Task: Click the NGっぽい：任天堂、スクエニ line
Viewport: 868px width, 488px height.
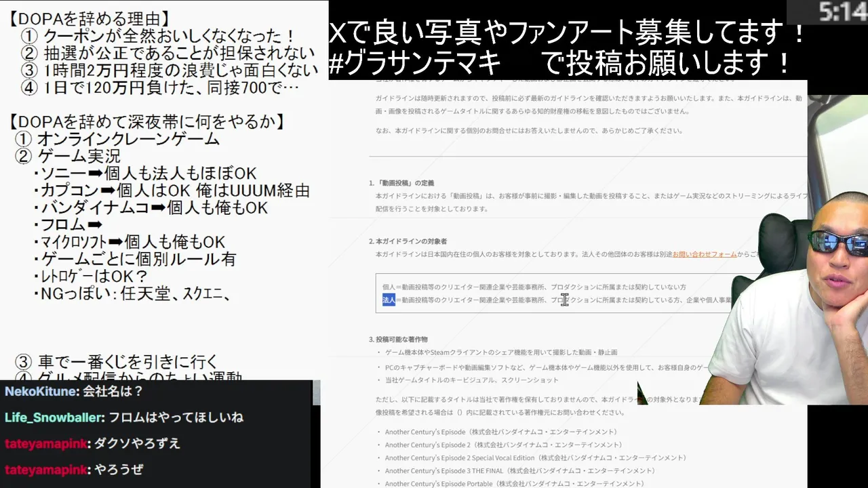Action: pos(132,294)
